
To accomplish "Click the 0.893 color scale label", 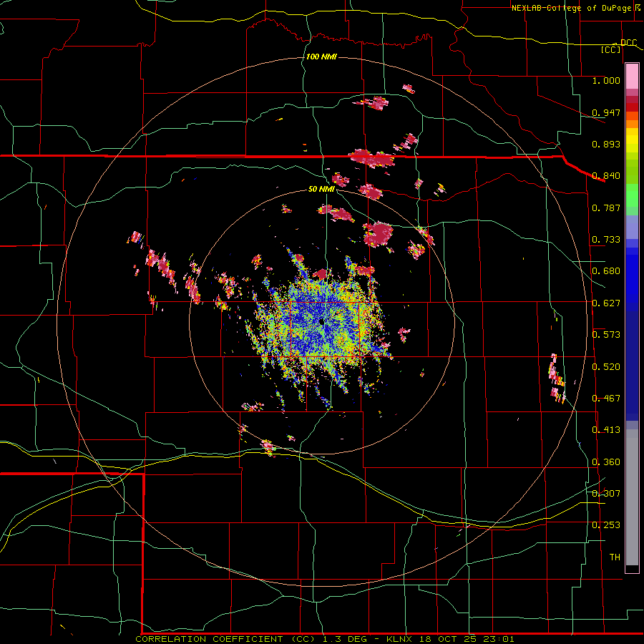I will point(606,144).
